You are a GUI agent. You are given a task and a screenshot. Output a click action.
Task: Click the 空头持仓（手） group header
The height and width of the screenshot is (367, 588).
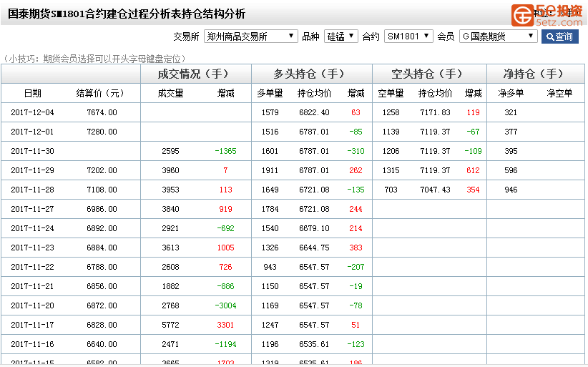pos(428,74)
